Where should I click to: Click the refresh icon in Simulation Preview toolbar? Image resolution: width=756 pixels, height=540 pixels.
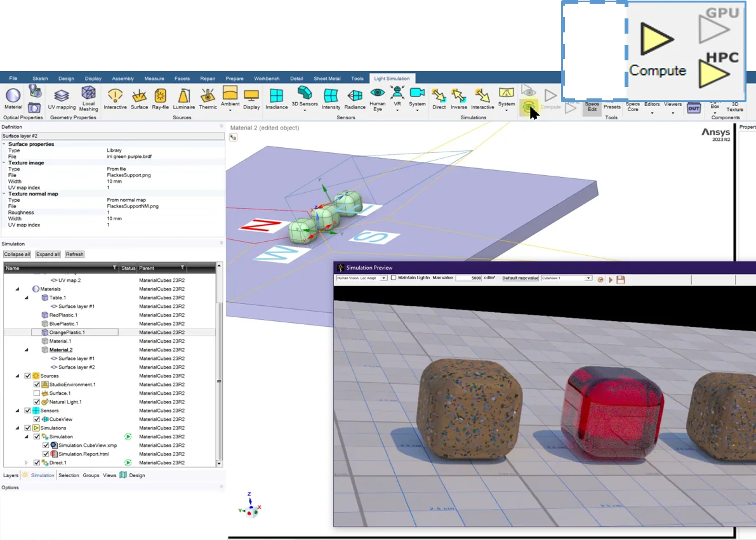click(600, 280)
